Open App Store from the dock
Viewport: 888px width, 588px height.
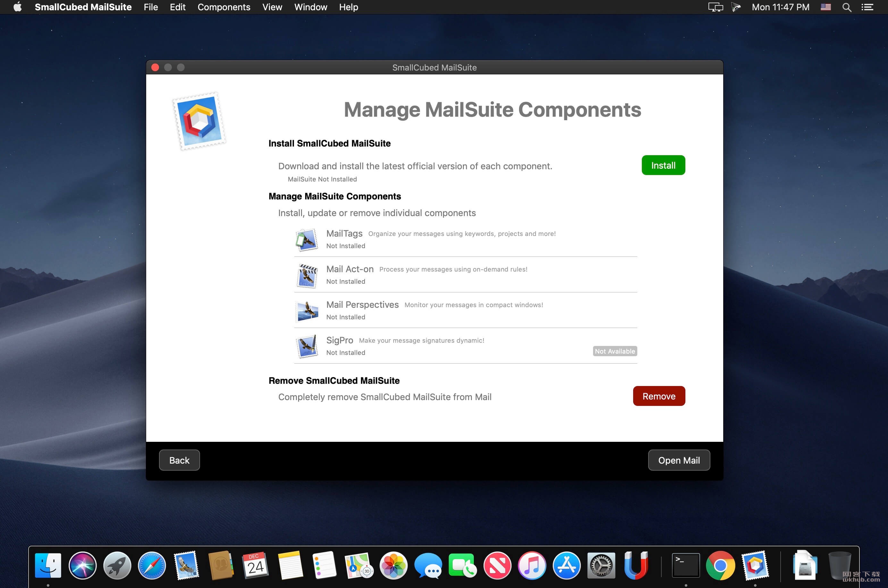click(x=566, y=565)
